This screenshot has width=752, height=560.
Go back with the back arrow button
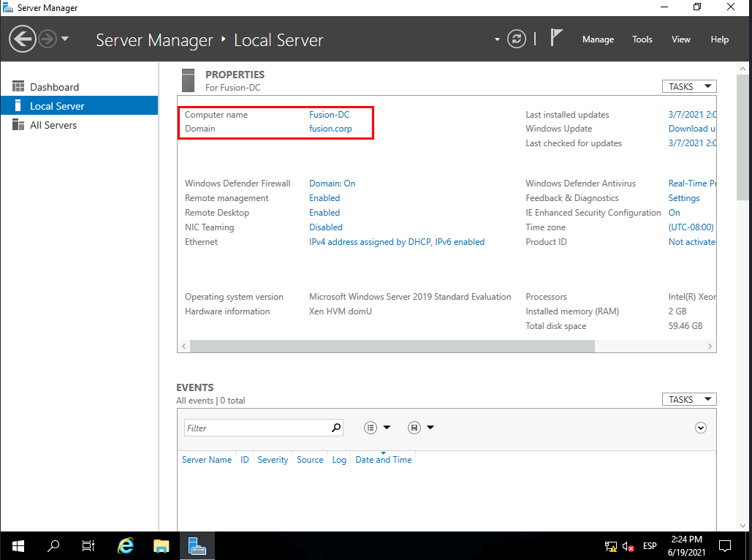point(23,39)
